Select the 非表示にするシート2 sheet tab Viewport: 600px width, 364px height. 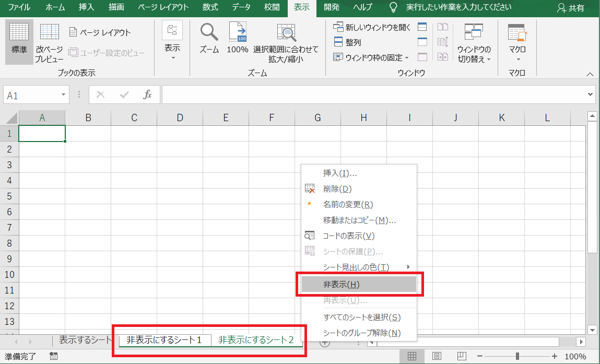coord(256,340)
